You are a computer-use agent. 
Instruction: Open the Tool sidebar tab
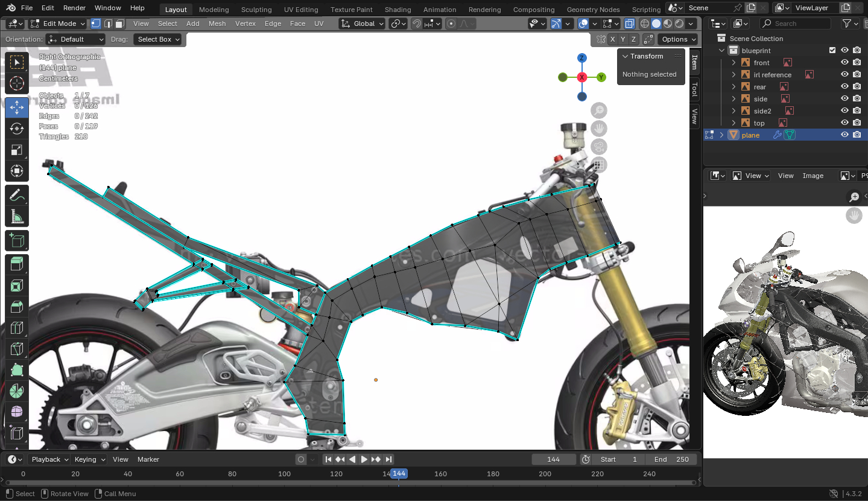click(x=694, y=89)
